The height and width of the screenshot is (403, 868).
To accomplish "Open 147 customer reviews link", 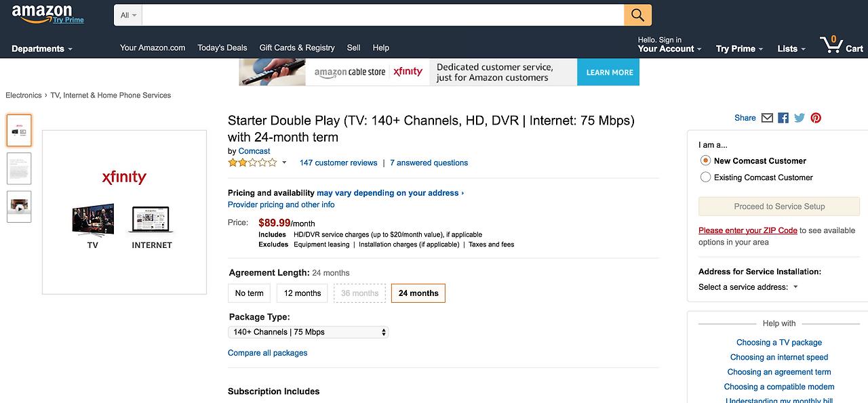I will (x=338, y=163).
